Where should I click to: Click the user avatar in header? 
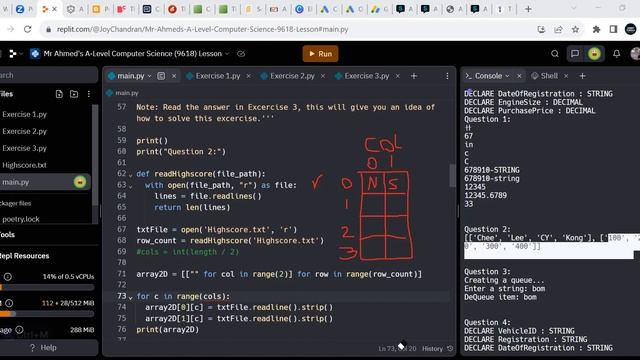(x=636, y=53)
